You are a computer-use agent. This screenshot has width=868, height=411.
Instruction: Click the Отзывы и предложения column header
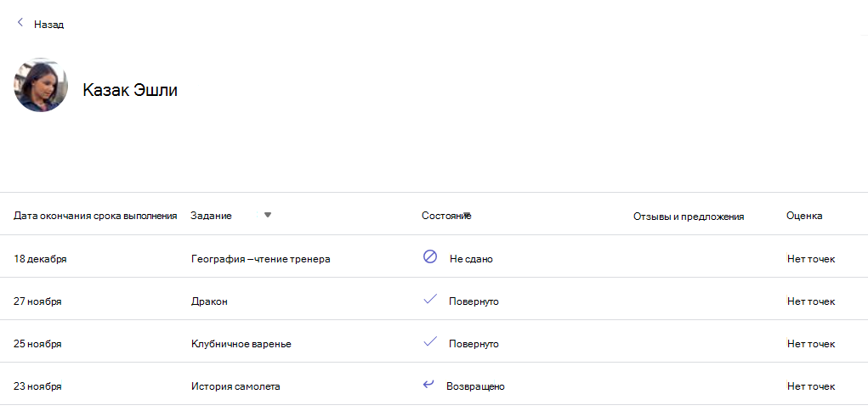click(x=689, y=217)
